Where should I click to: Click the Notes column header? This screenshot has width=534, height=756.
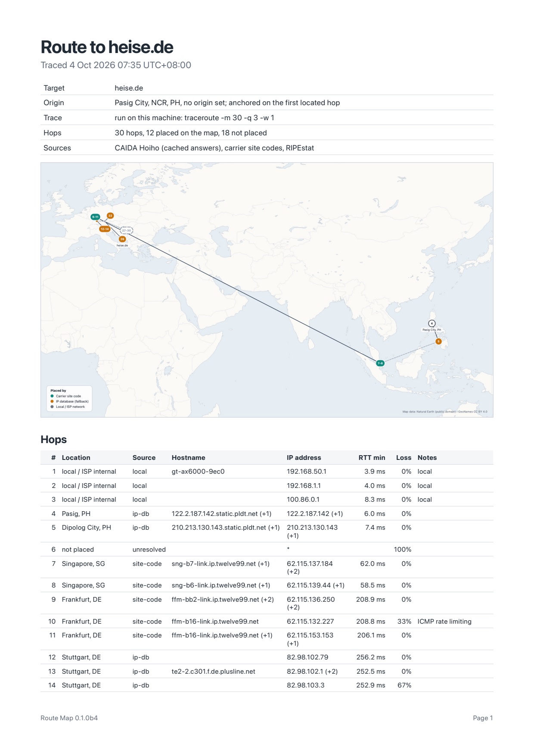[x=427, y=458]
